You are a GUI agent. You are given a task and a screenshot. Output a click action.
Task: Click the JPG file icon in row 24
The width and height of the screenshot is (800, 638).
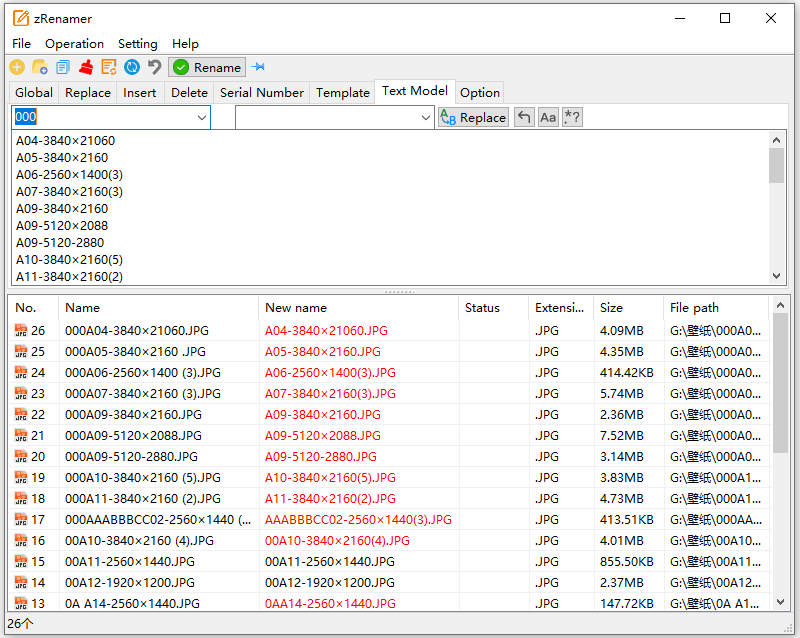coord(21,372)
